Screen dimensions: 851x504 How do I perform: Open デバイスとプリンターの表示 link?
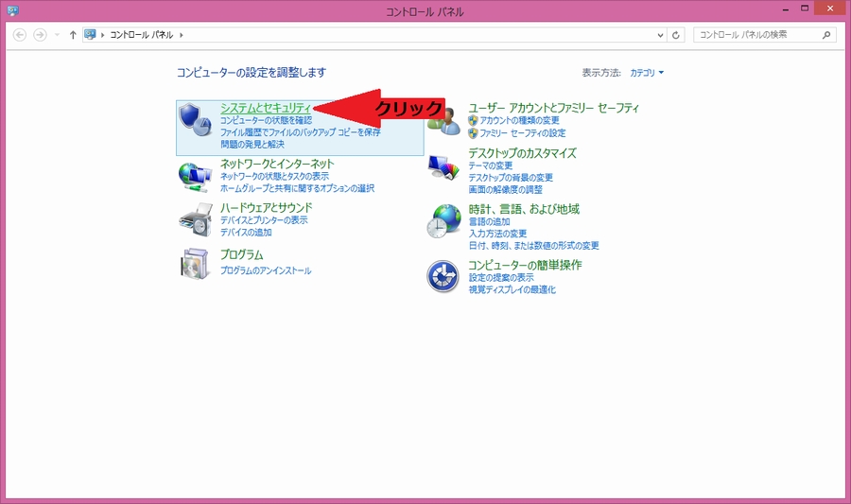click(x=264, y=220)
